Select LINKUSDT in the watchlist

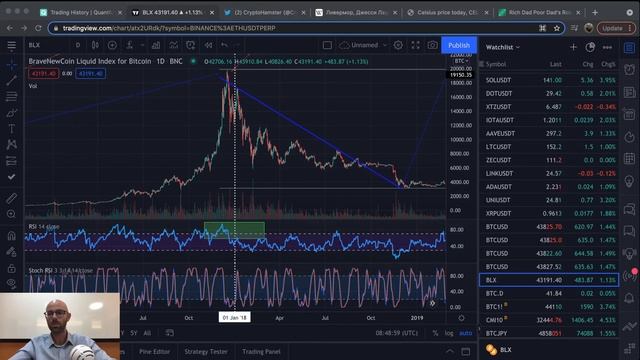pos(549,173)
